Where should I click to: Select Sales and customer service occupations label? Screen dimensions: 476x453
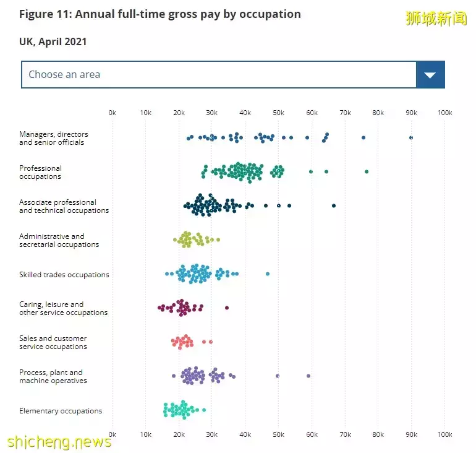coord(53,342)
